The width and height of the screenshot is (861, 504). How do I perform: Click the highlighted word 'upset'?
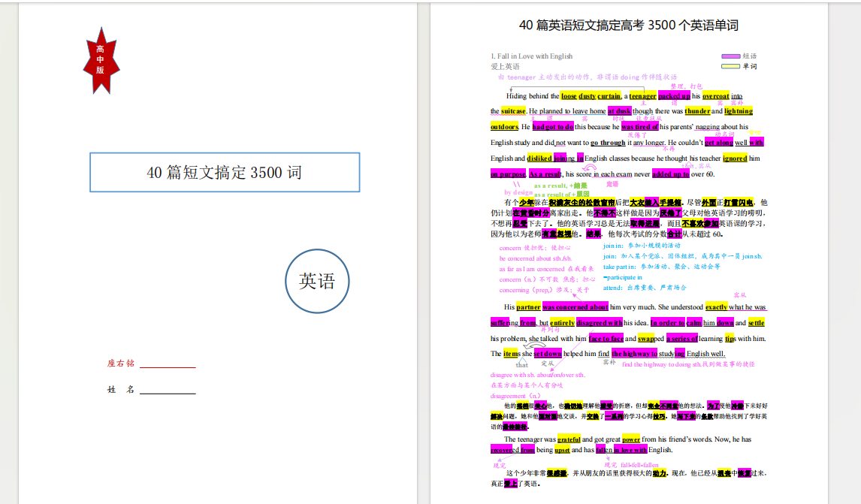pos(562,450)
